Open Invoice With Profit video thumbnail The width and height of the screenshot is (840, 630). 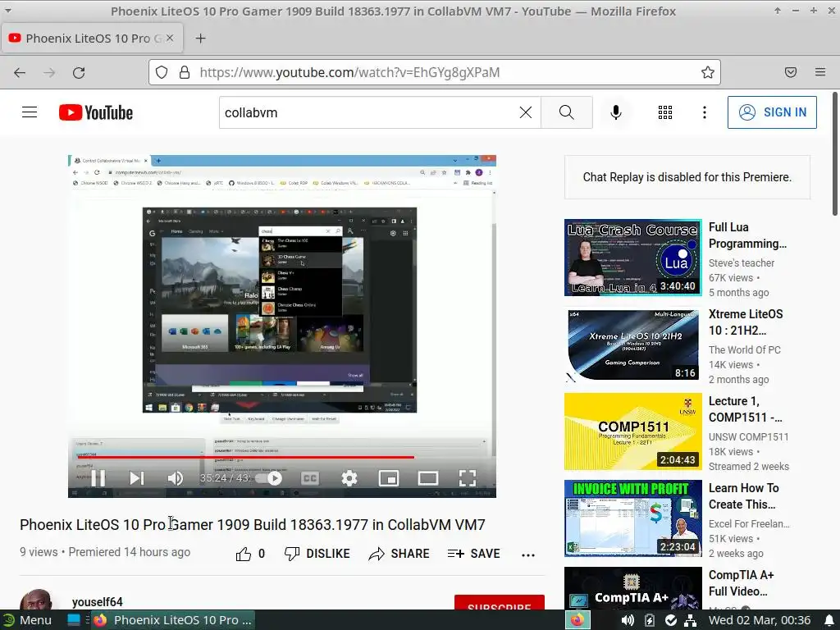[632, 518]
